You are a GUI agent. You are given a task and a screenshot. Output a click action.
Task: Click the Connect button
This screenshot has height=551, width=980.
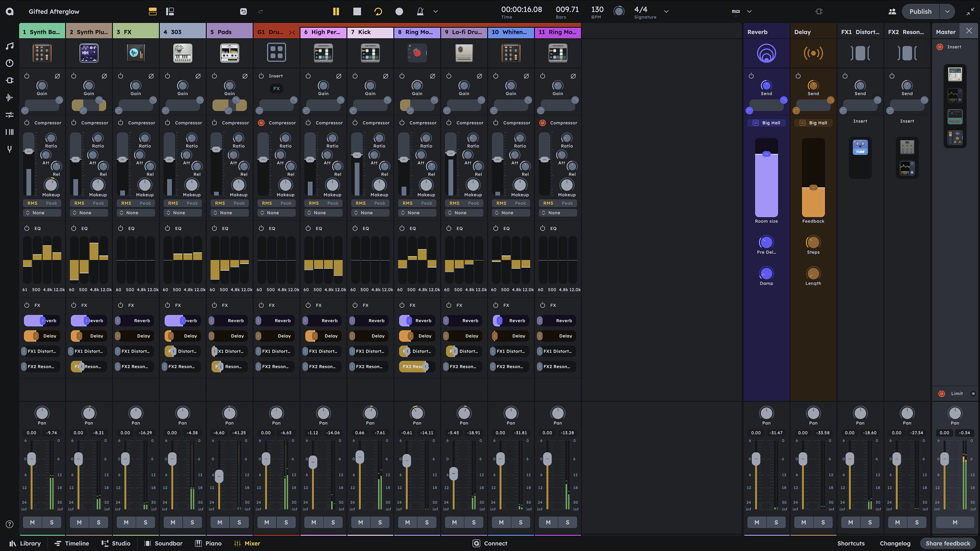490,543
